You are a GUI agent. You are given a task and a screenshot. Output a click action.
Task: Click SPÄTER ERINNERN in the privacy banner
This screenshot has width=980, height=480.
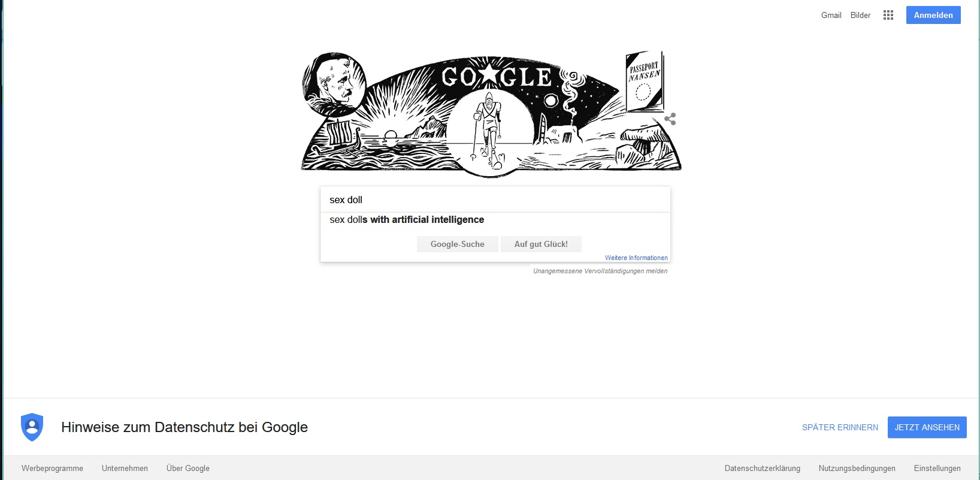(840, 427)
